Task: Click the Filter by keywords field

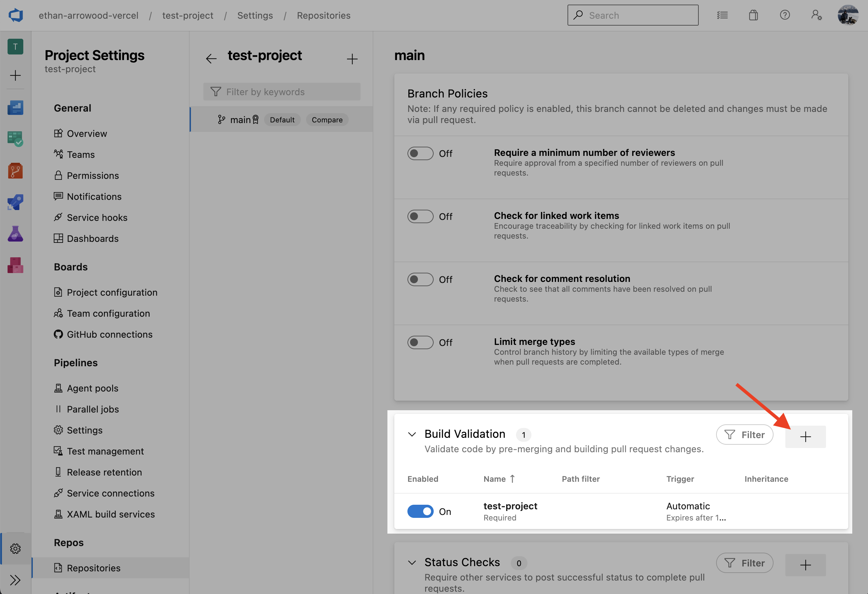Action: (x=282, y=92)
